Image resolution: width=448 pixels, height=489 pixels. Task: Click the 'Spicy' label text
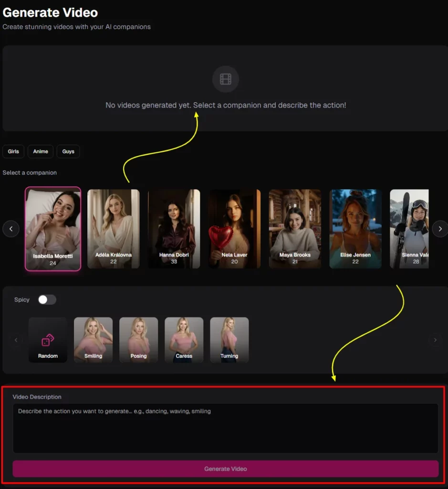(22, 300)
